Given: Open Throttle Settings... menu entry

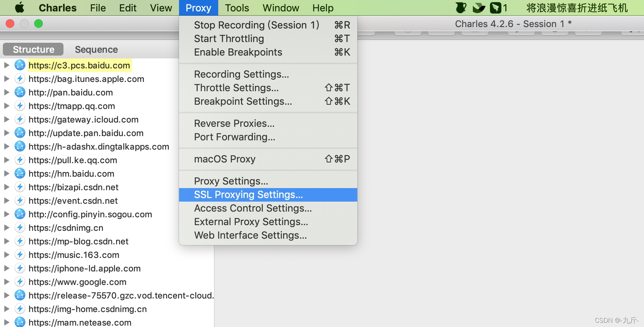Looking at the screenshot, I should (268, 88).
